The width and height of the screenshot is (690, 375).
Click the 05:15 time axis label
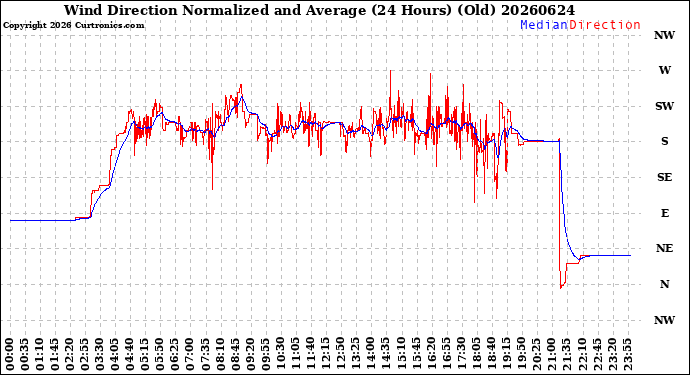[x=145, y=355]
